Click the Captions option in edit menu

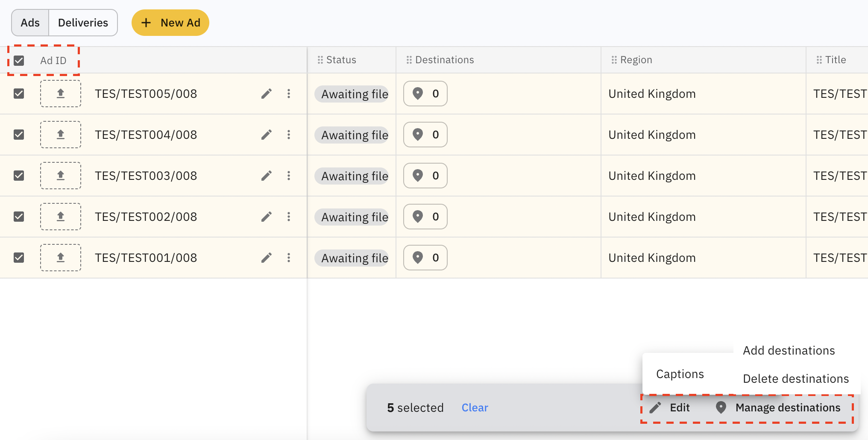coord(680,374)
